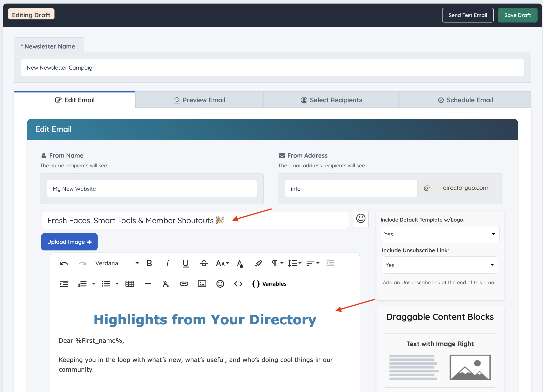Insert a table in editor

click(130, 284)
